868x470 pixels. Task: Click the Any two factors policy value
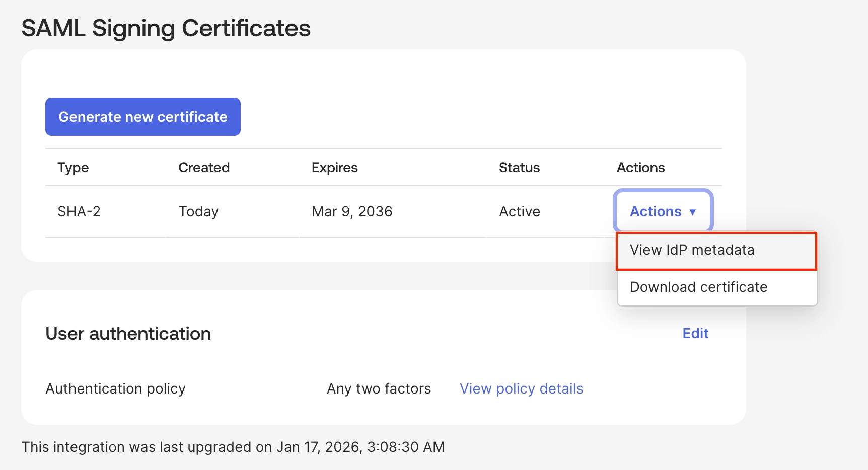379,388
